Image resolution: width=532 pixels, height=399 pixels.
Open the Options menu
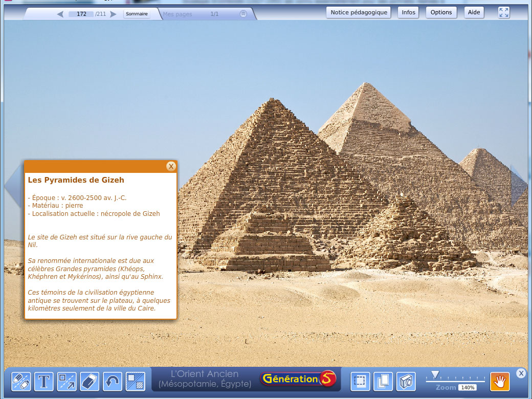[441, 12]
